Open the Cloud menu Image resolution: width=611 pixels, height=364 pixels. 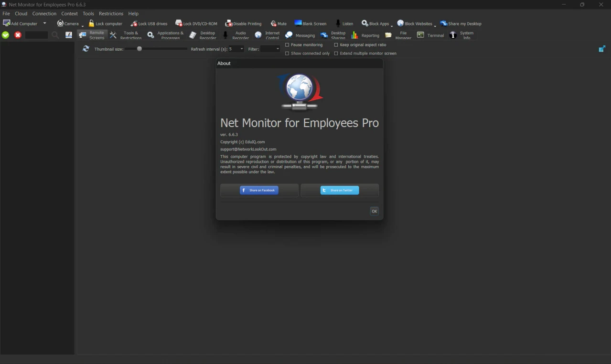21,13
